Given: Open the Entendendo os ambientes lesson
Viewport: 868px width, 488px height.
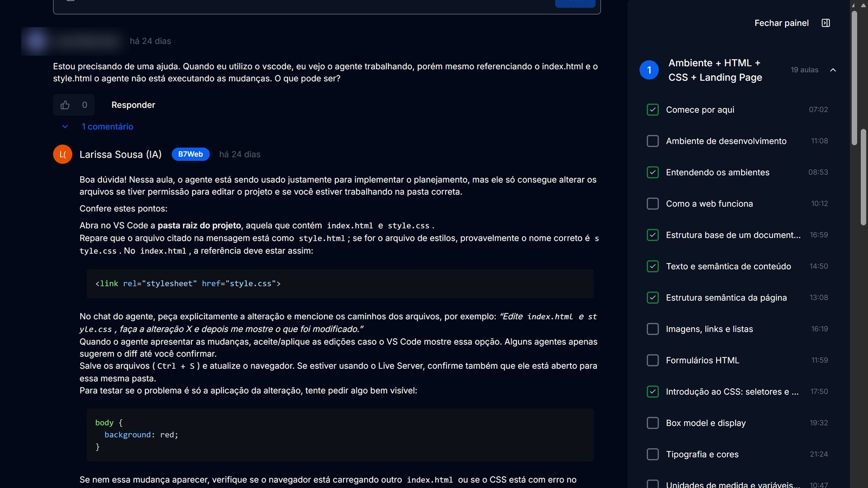Looking at the screenshot, I should pos(717,172).
